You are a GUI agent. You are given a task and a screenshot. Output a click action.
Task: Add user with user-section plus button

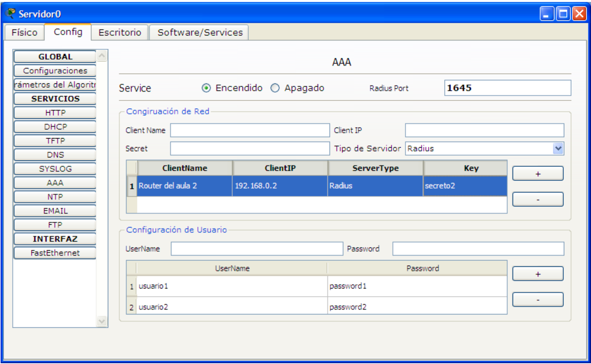tap(537, 274)
